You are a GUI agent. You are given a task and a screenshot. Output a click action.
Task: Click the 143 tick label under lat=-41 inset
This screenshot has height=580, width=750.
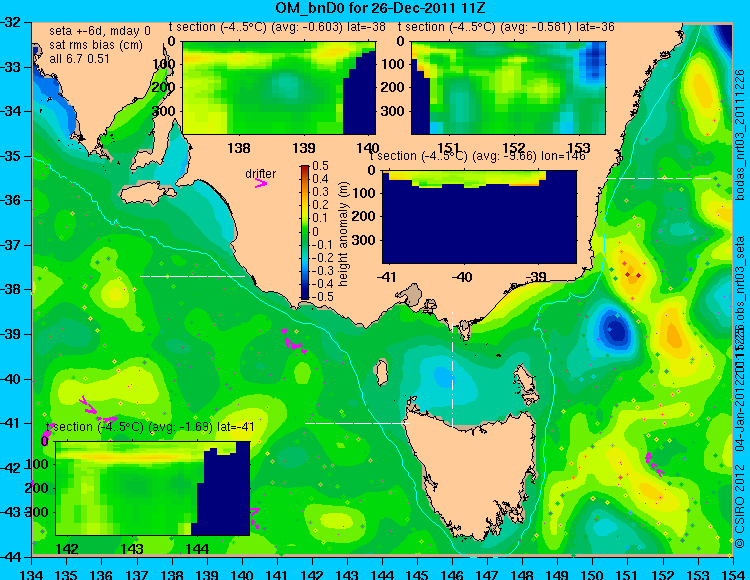click(x=132, y=548)
